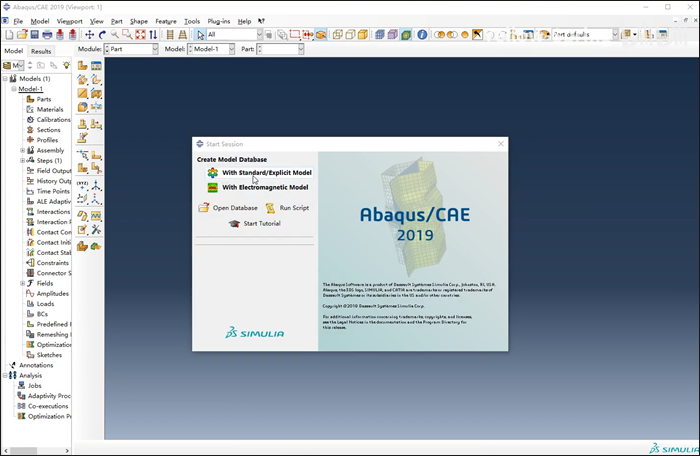The height and width of the screenshot is (456, 700).
Task: Select the Rotate View tool
Action: [102, 34]
